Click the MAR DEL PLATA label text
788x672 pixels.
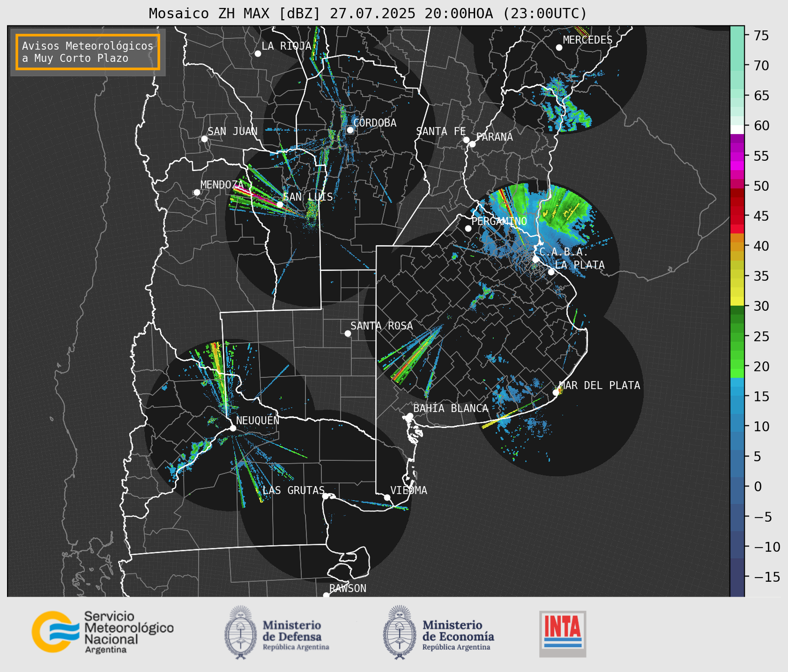600,386
